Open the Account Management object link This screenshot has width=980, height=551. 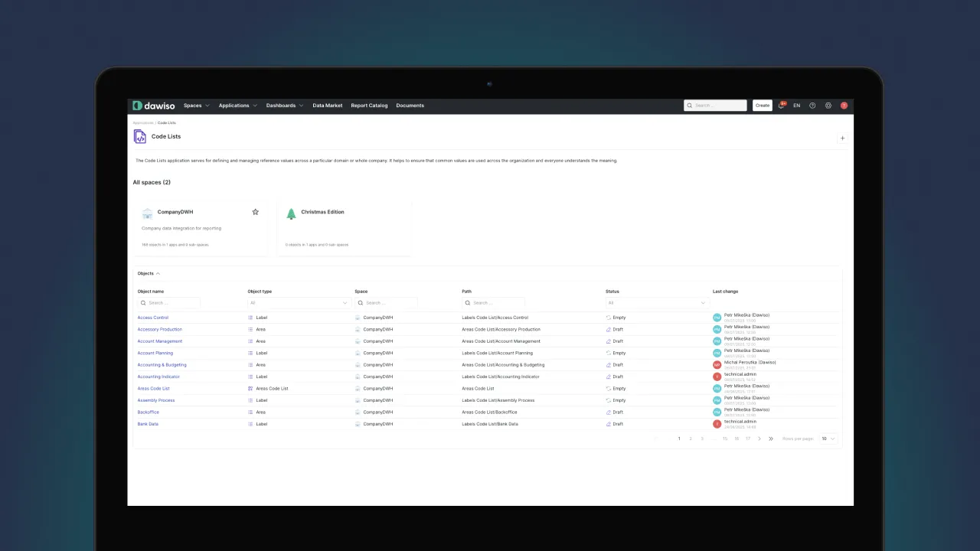(160, 341)
